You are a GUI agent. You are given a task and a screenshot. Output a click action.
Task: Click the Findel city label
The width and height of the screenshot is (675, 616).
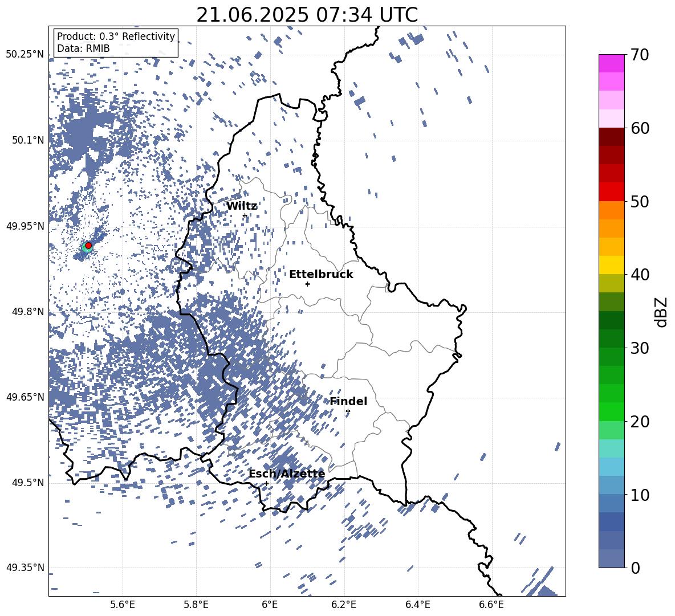pos(349,401)
